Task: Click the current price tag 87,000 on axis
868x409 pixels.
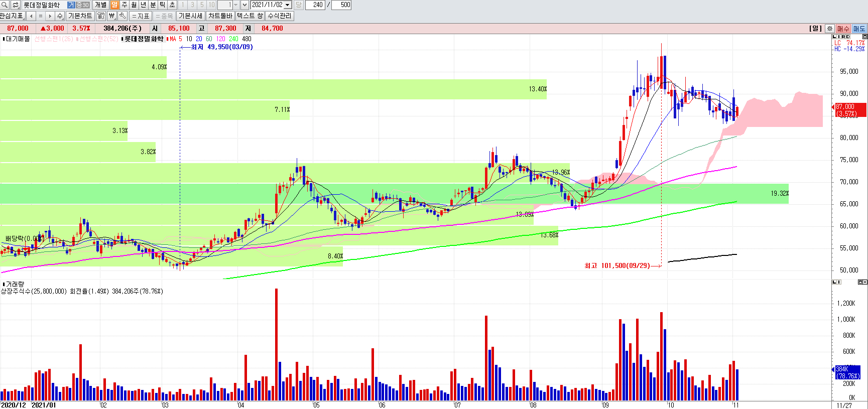Action: 849,110
